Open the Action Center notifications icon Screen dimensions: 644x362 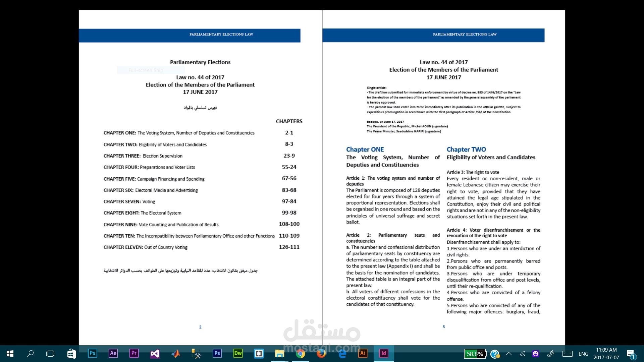tap(631, 354)
